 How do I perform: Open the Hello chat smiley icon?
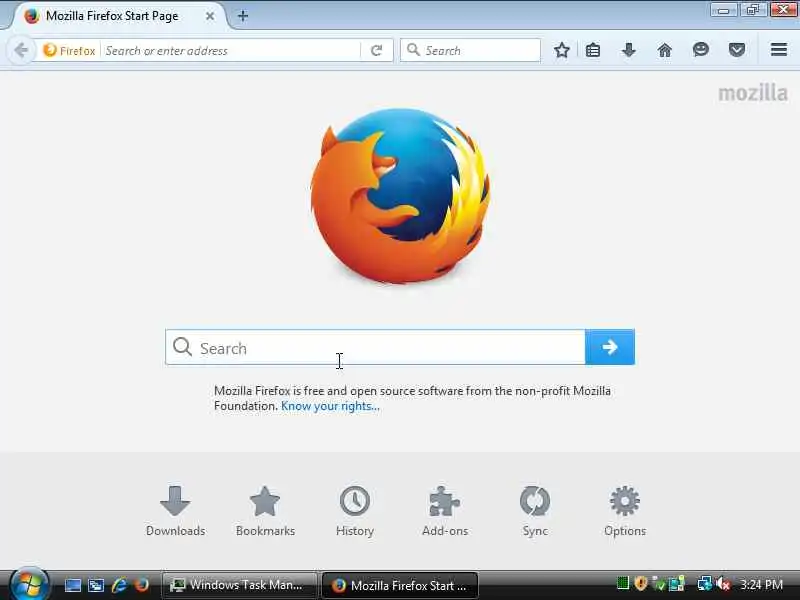pyautogui.click(x=701, y=49)
